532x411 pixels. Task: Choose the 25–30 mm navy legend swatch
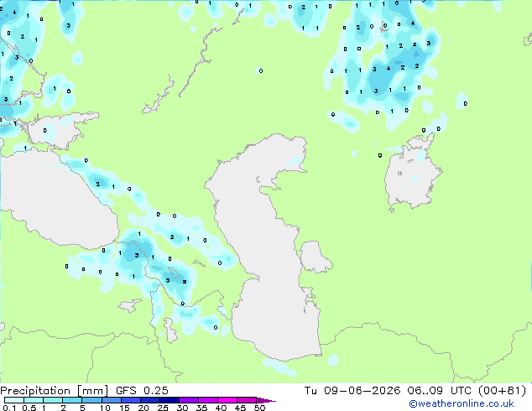tap(169, 400)
